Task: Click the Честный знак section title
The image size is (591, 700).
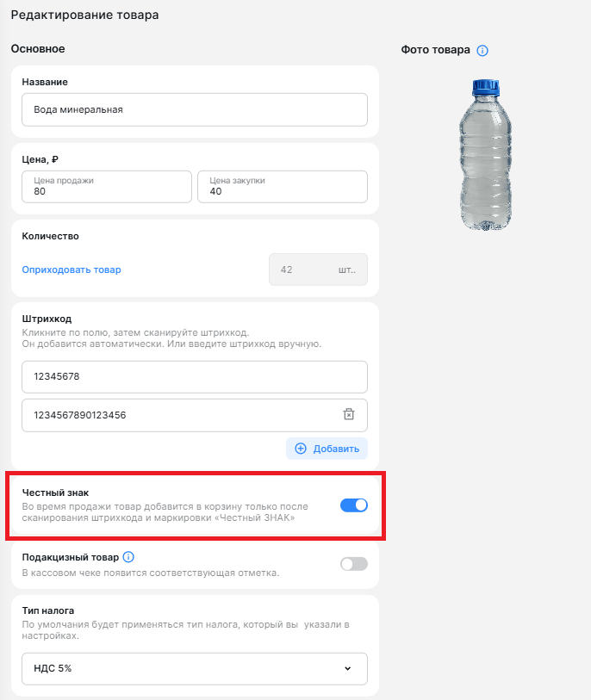Action: (x=55, y=492)
